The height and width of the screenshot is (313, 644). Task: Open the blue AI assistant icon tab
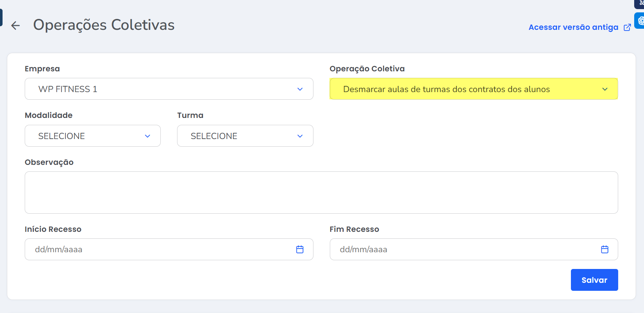(x=640, y=20)
